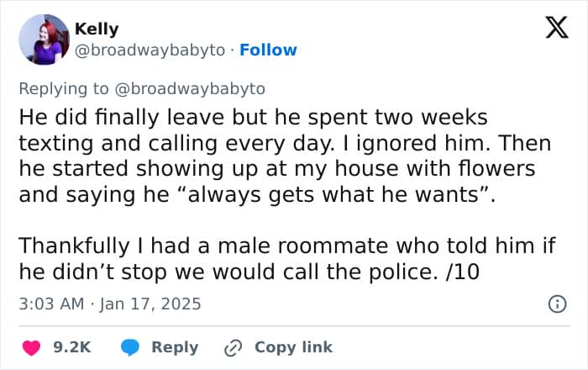588x370 pixels.
Task: Click the line 'texting and calling every day'
Action: coord(176,144)
